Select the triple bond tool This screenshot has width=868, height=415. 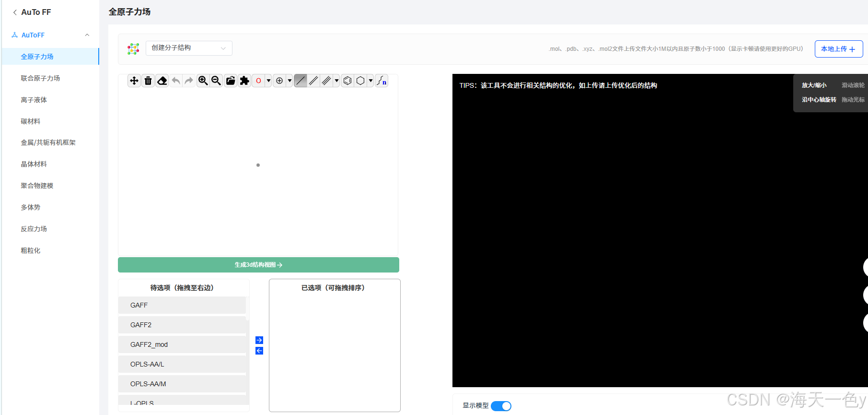[326, 81]
